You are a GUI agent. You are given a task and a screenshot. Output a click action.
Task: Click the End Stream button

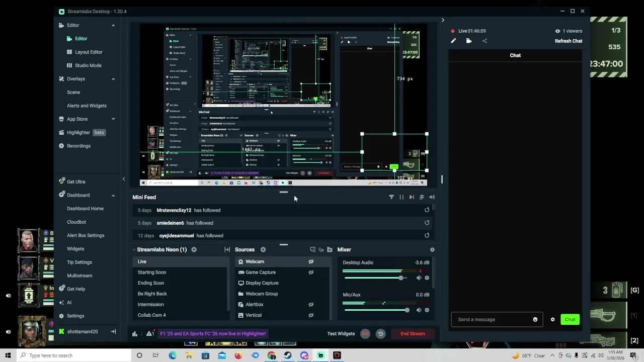click(x=413, y=334)
